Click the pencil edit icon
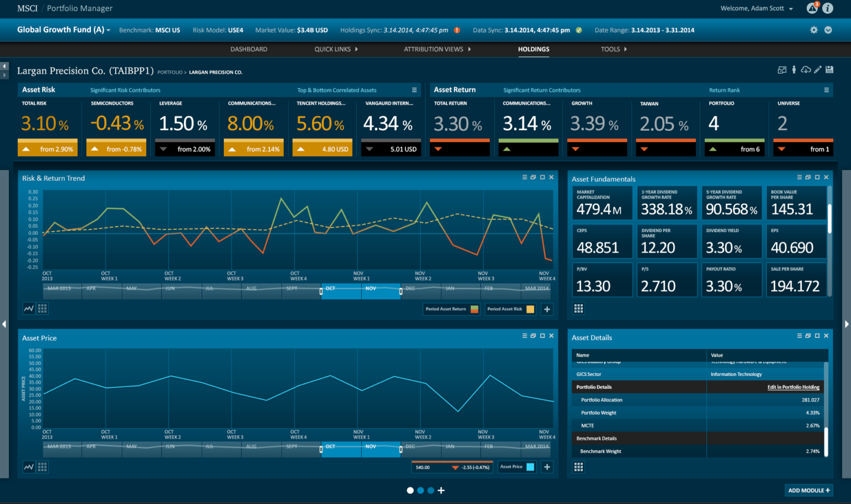Viewport: 851px width, 504px height. [x=818, y=70]
